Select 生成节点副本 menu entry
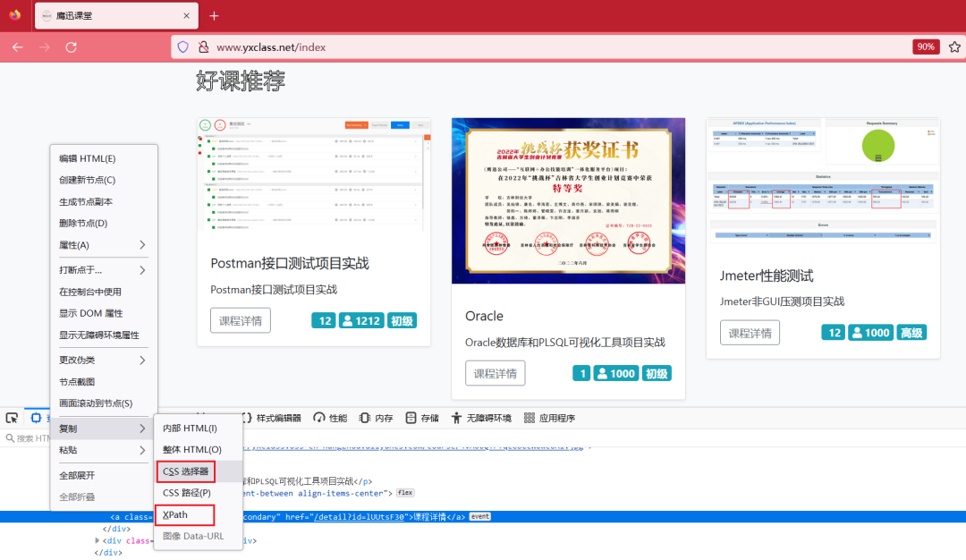The image size is (966, 560). [104, 201]
